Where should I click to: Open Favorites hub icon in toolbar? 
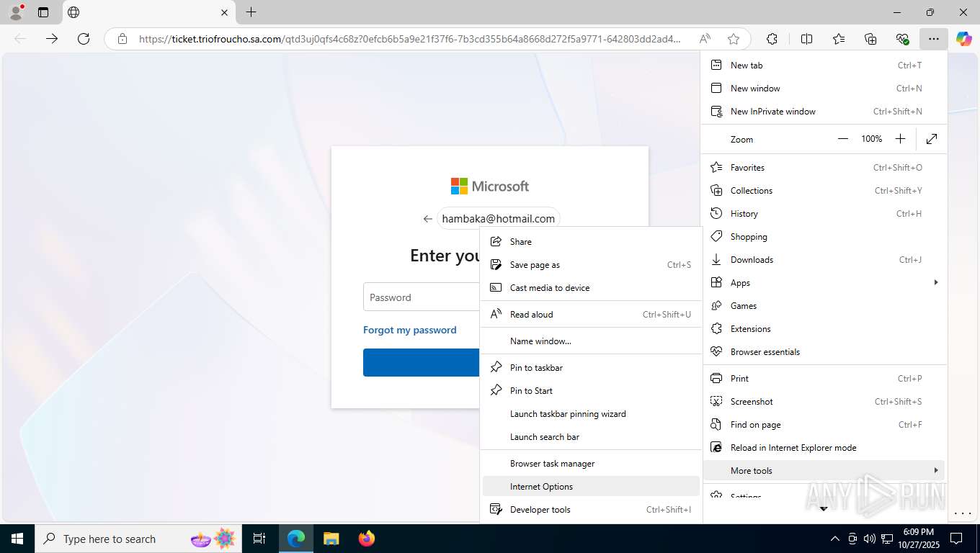(839, 39)
